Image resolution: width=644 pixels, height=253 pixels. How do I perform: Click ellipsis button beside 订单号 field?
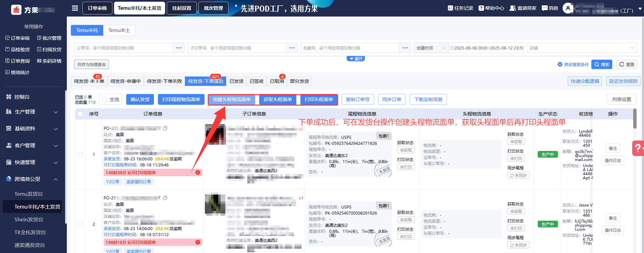click(x=179, y=48)
